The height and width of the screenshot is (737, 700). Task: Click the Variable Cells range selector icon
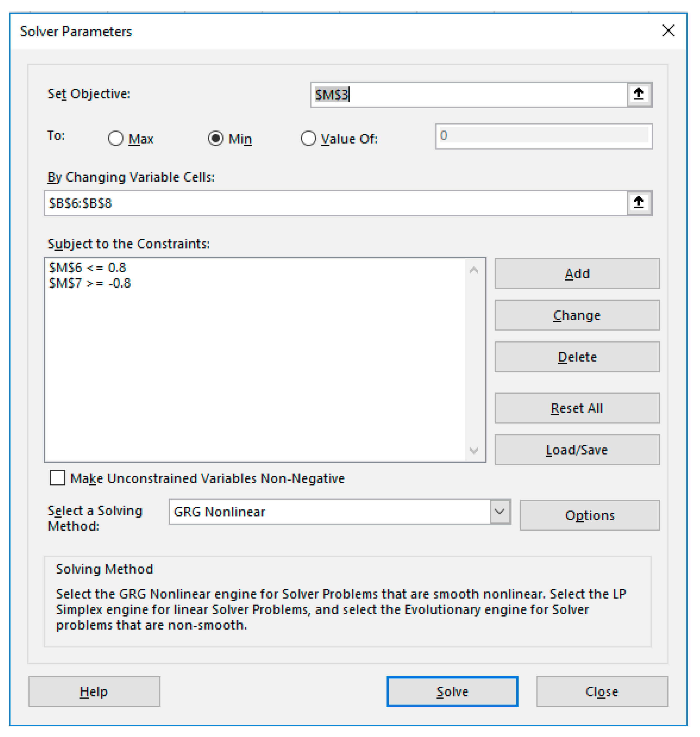tap(639, 203)
